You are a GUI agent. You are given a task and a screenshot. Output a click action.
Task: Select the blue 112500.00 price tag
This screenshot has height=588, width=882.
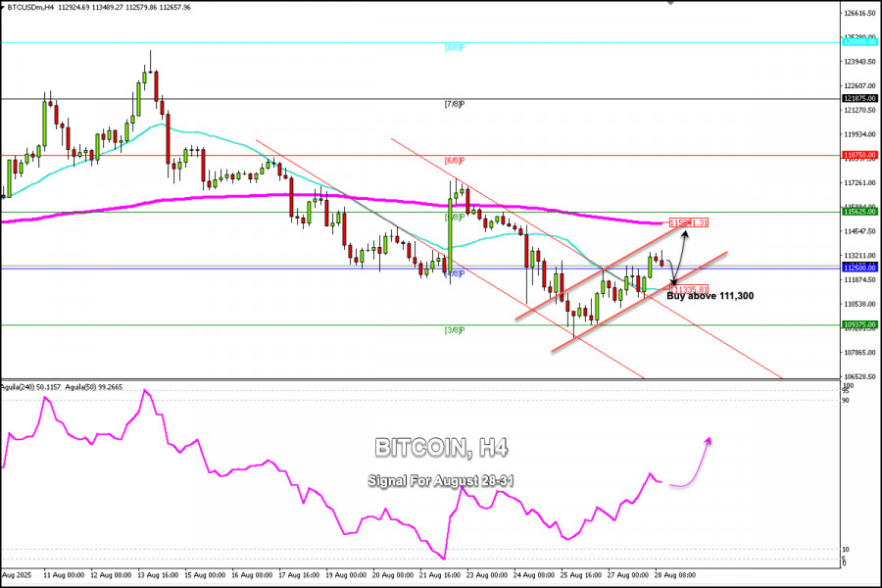click(x=860, y=268)
